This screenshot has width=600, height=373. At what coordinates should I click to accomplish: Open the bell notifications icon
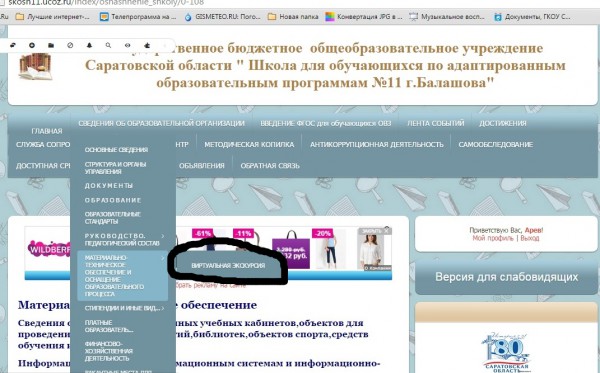point(89,45)
